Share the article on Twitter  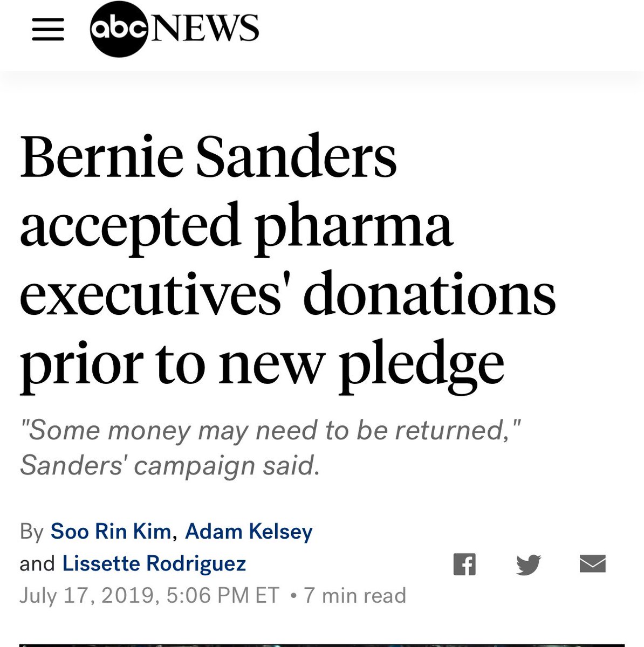528,565
